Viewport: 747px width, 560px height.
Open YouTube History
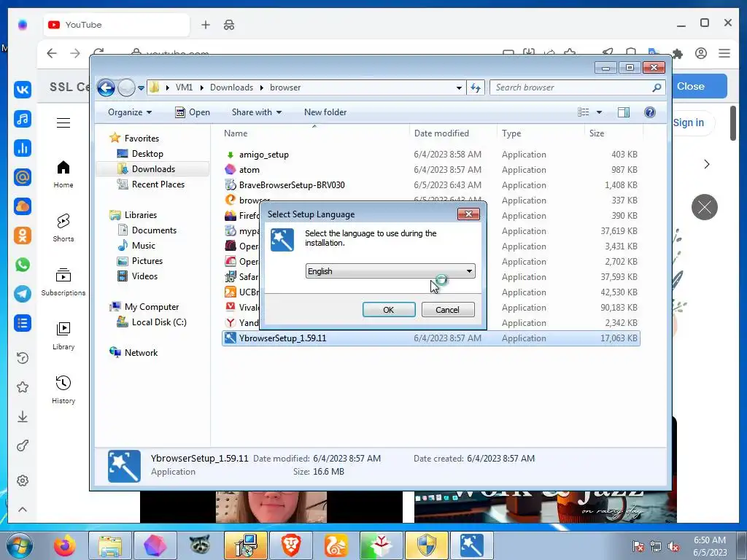pyautogui.click(x=63, y=390)
